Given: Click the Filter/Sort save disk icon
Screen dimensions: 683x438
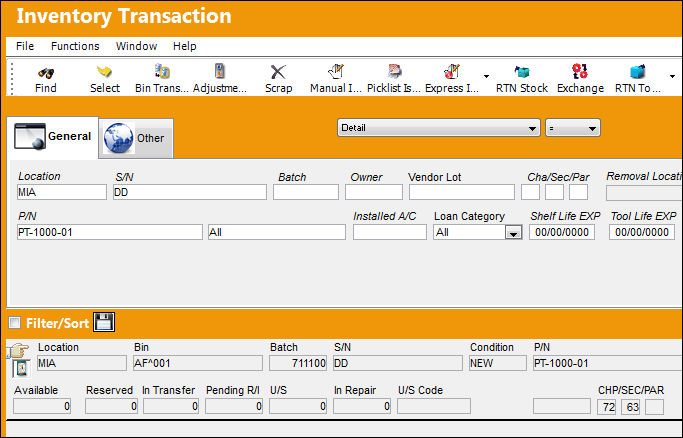Looking at the screenshot, I should (x=104, y=323).
